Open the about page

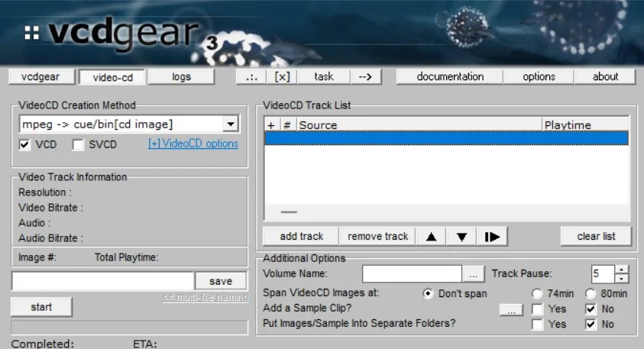point(605,77)
